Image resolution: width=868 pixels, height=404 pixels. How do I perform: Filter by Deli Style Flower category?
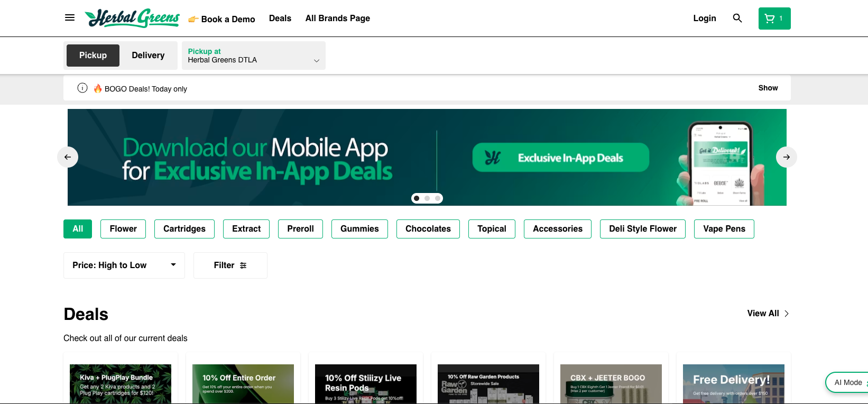[643, 229]
